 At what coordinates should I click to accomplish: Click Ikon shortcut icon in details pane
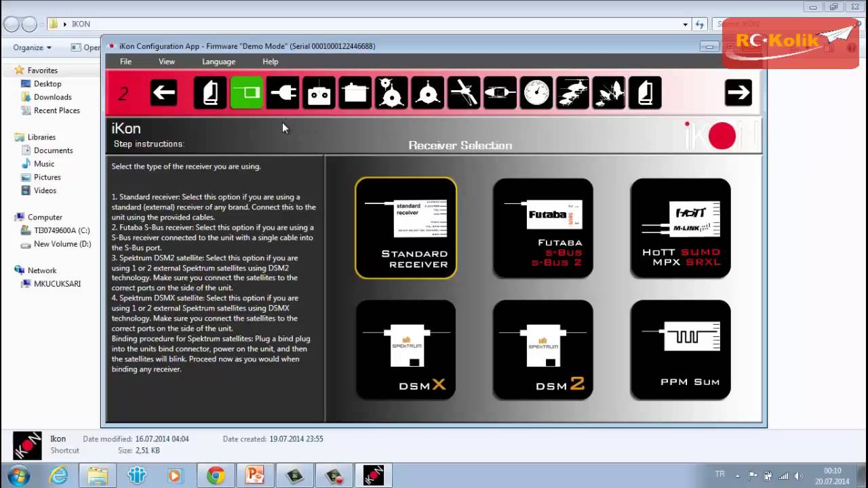pyautogui.click(x=27, y=446)
